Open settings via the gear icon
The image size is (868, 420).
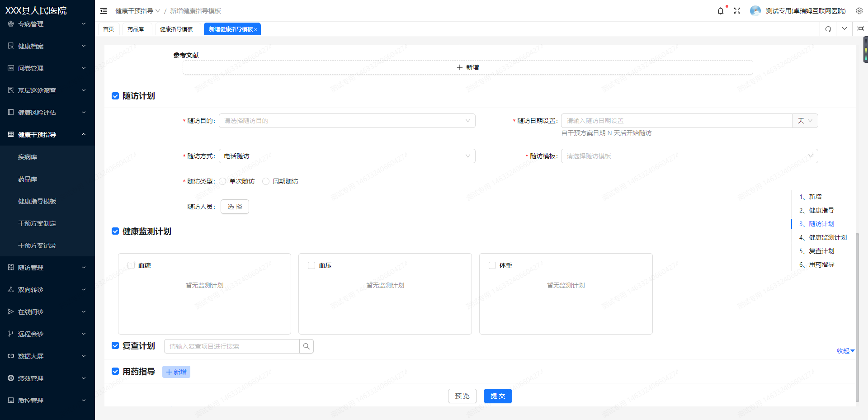tap(859, 11)
